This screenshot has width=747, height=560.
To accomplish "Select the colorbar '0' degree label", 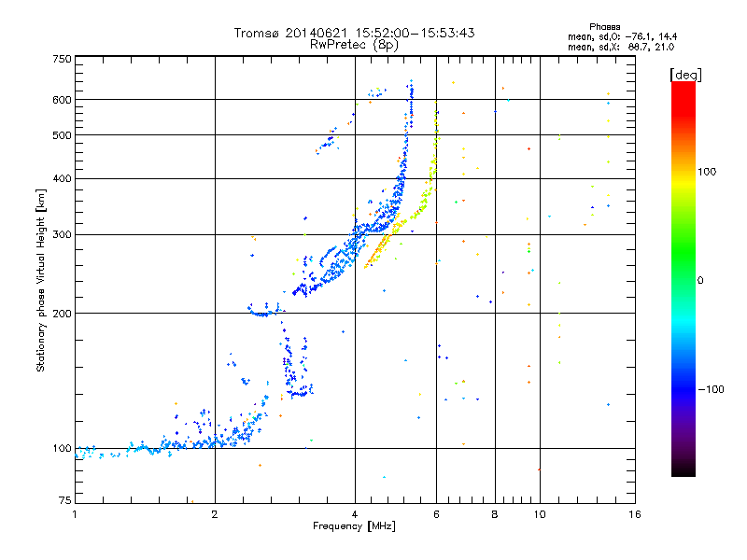I will coord(700,281).
